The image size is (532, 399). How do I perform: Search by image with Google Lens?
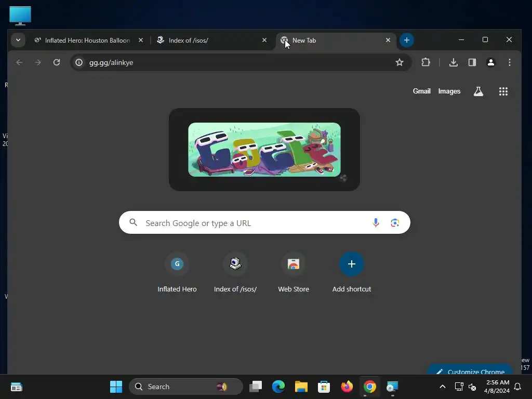395,222
